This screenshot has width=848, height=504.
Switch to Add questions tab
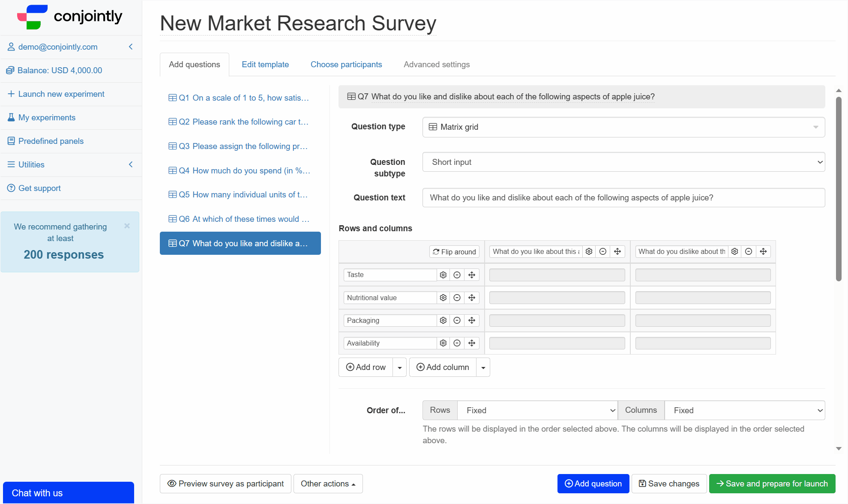pos(195,65)
